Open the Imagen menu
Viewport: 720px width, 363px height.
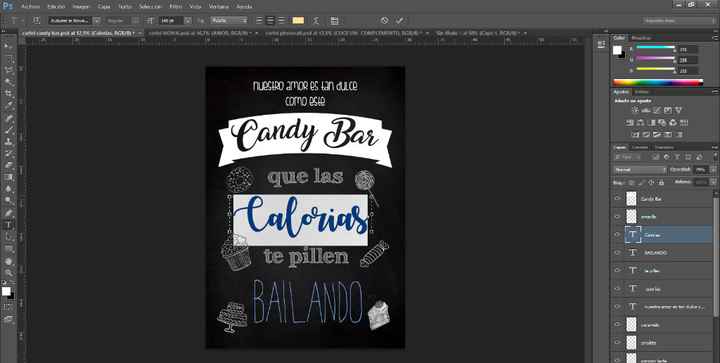click(x=81, y=6)
